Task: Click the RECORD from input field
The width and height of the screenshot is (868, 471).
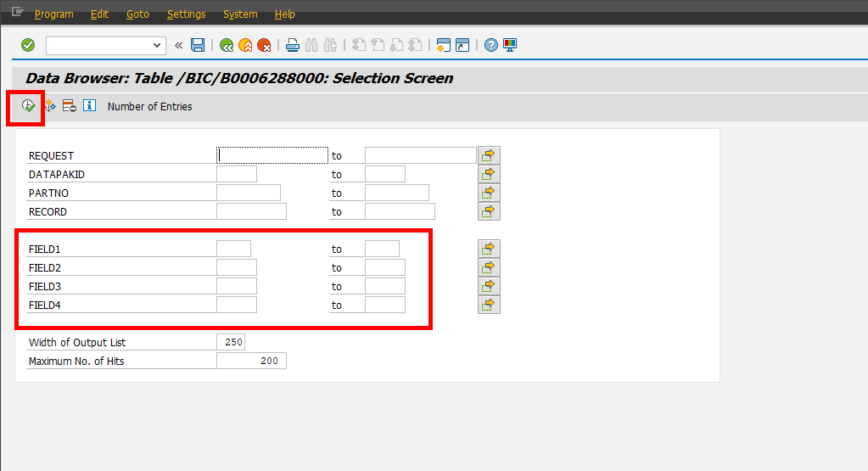Action: [251, 211]
